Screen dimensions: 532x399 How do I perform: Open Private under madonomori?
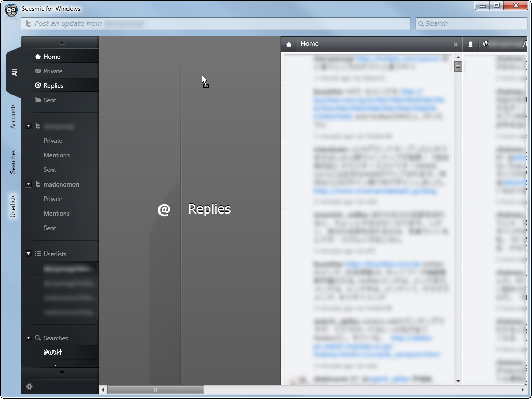click(53, 199)
